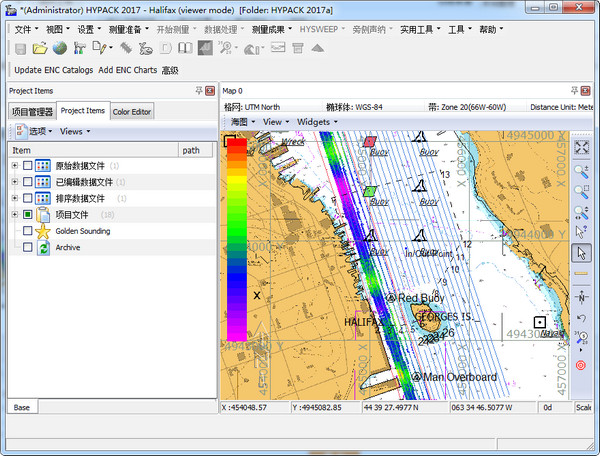The image size is (600, 456).
Task: Click the zoom extents icon in map toolbar
Action: tap(581, 147)
